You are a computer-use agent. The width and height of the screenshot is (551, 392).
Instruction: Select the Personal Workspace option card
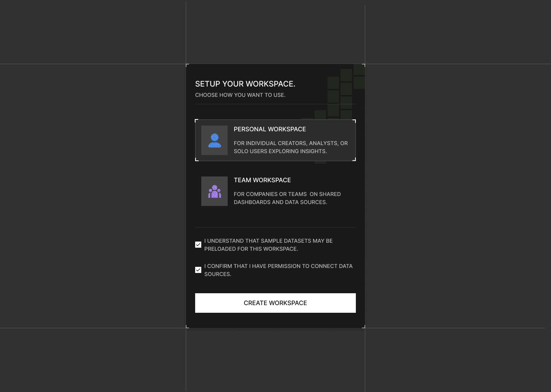275,140
